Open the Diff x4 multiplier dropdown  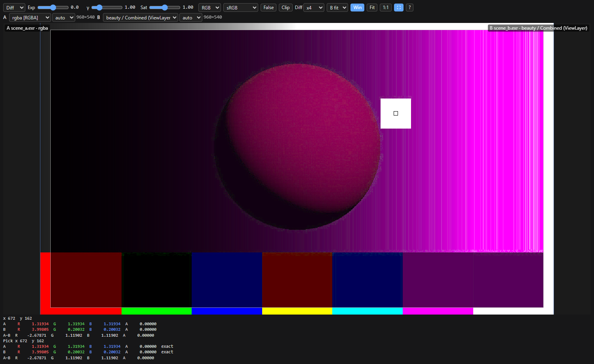tap(314, 8)
